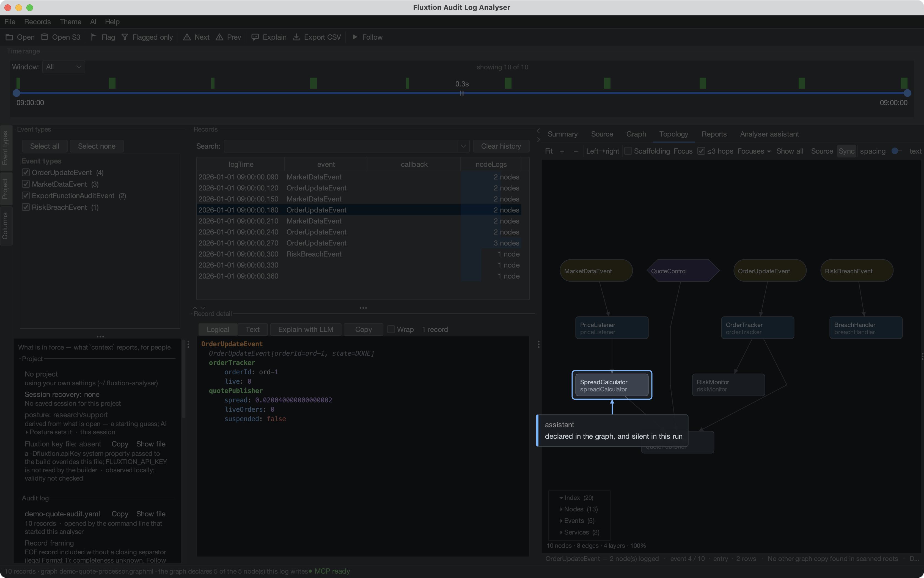Zoom in topology with the plus icon

pos(562,151)
